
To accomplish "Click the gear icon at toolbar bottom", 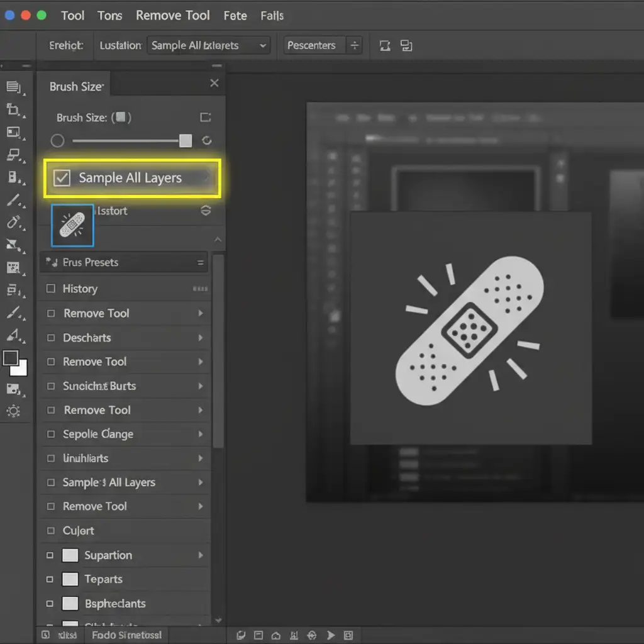I will click(13, 411).
